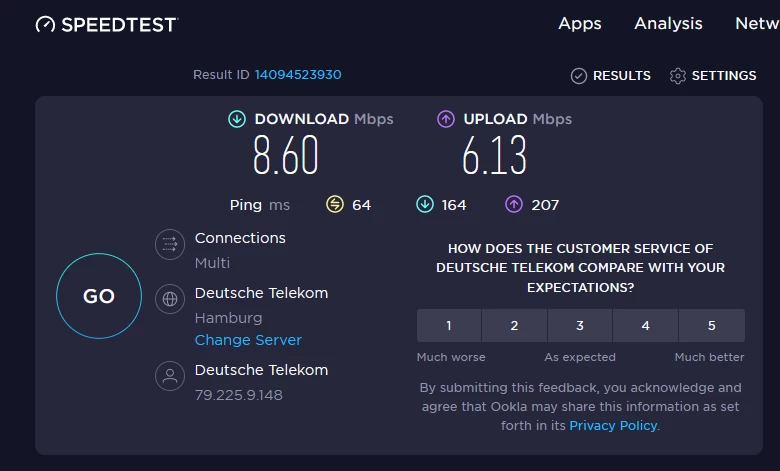Rate customer service as 1 Much worse
Image resolution: width=780 pixels, height=471 pixels.
click(x=449, y=325)
